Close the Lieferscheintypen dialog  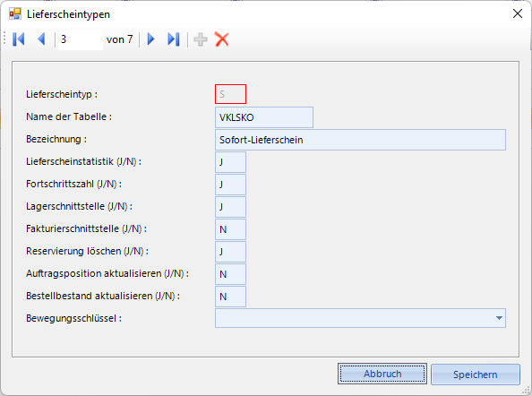coord(518,13)
